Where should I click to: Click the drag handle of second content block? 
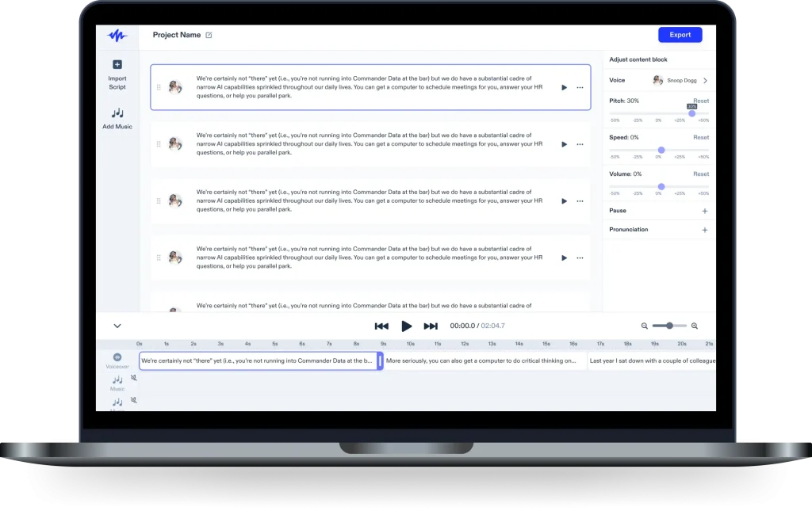coord(159,144)
